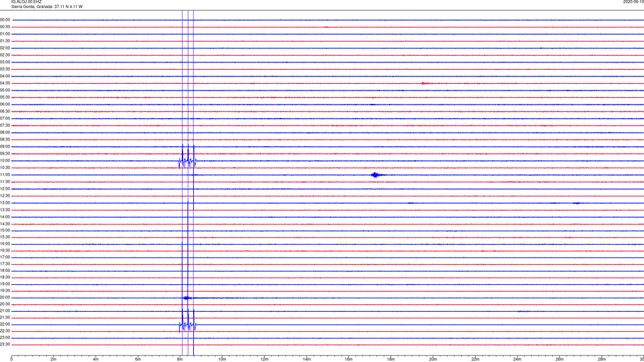This screenshot has height=362, width=644.
Task: Select the 08:00 trace time label
Action: pyautogui.click(x=5, y=133)
